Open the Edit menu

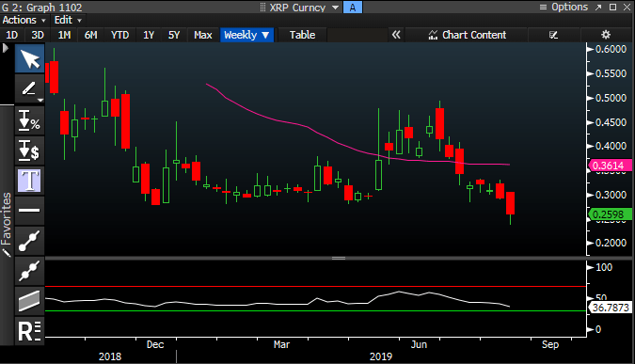(68, 20)
